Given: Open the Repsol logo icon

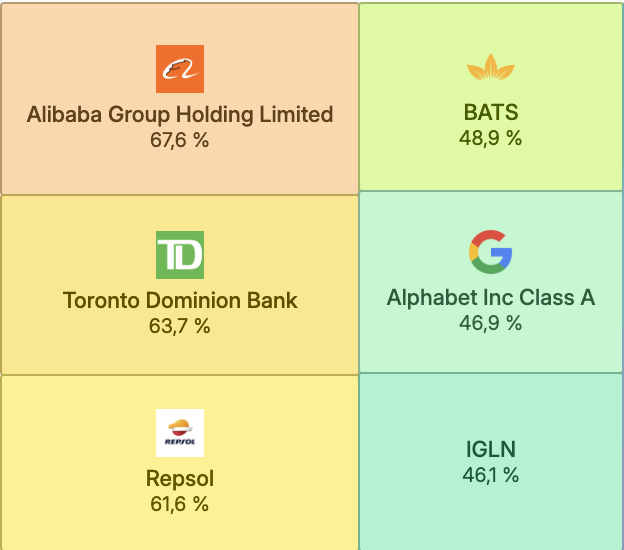Looking at the screenshot, I should coord(180,433).
